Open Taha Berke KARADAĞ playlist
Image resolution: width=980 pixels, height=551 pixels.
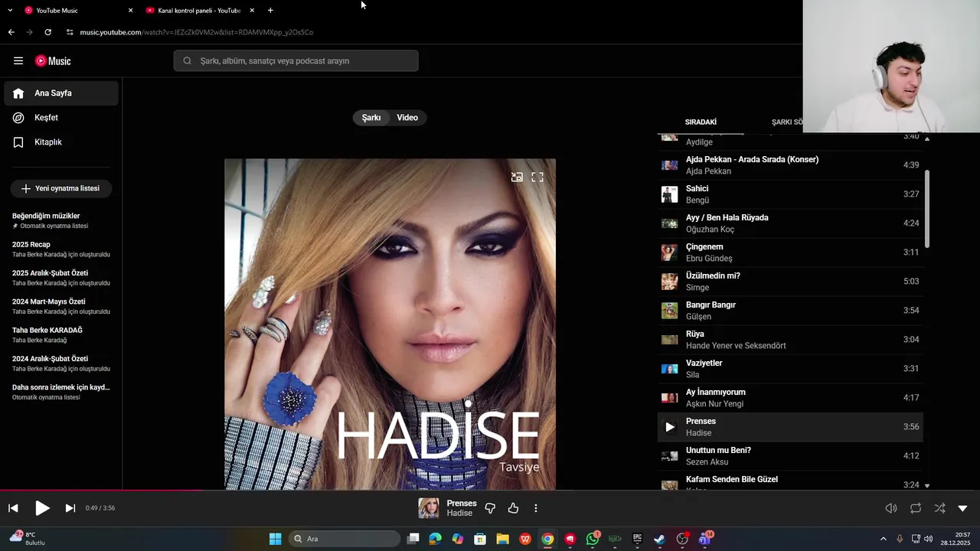pos(61,334)
